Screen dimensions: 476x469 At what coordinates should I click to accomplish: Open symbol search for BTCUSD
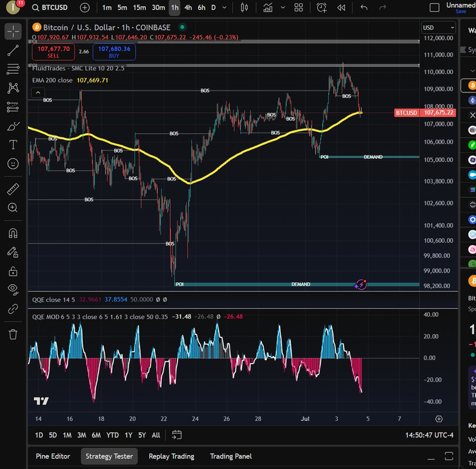coord(50,8)
